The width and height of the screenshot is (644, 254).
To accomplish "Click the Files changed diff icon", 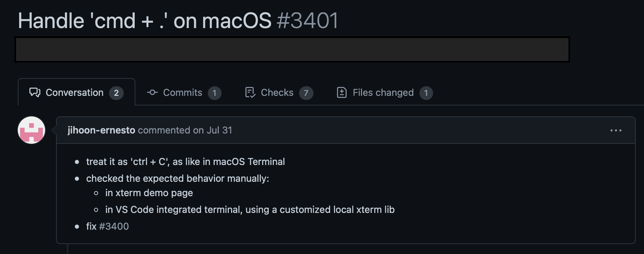I will click(342, 92).
